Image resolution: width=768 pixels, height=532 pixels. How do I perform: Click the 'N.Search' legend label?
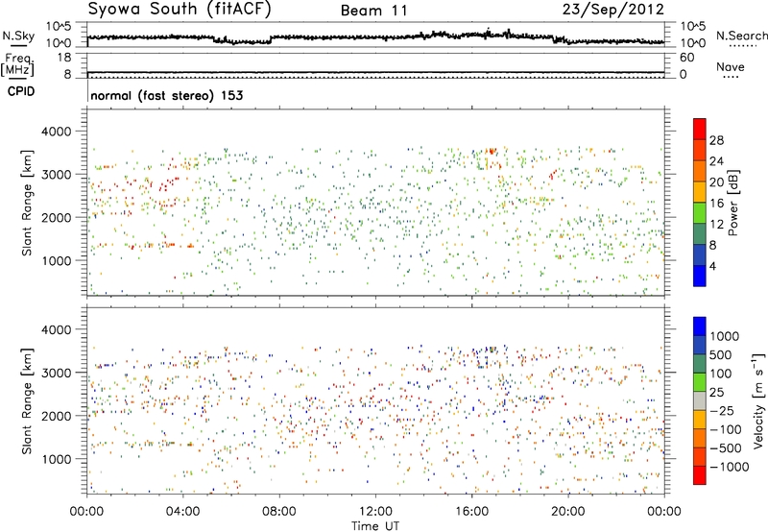[x=742, y=36]
